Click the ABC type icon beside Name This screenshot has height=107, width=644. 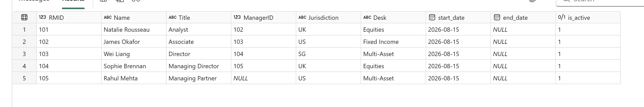tap(108, 17)
